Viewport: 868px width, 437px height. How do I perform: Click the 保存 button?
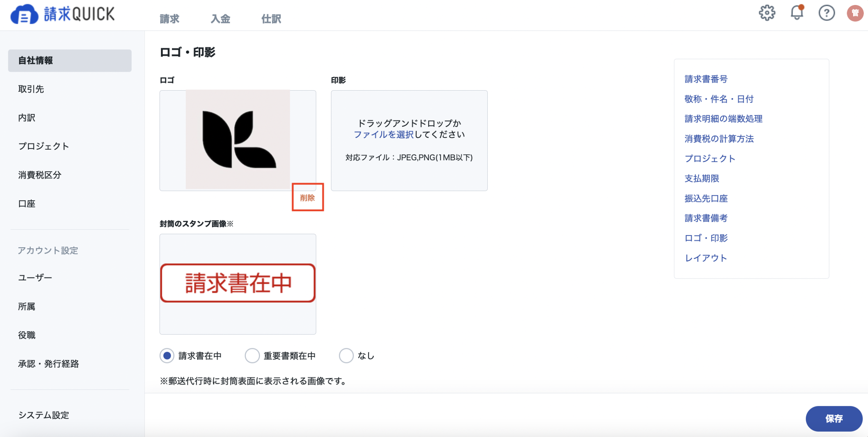[x=834, y=419]
